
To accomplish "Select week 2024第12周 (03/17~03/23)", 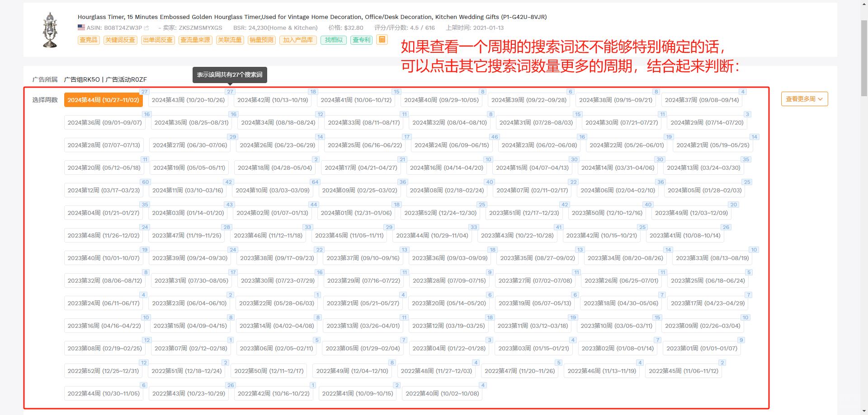I will [104, 190].
